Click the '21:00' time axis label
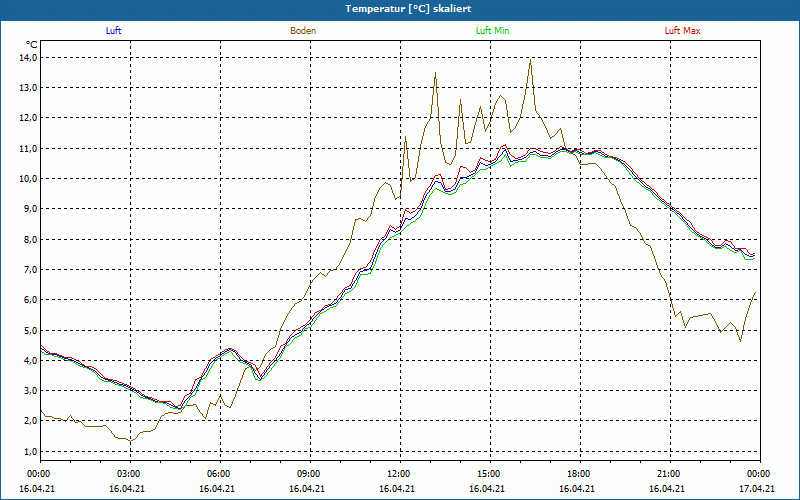 (x=667, y=474)
